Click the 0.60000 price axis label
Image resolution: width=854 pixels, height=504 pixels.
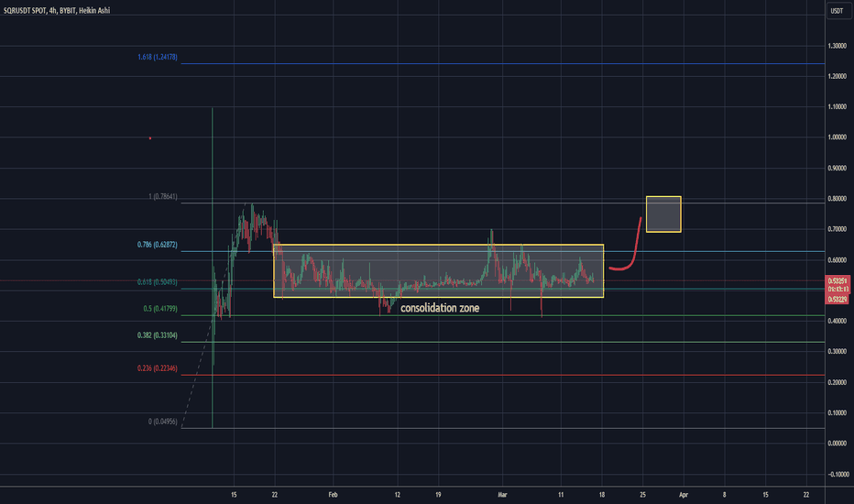point(838,260)
